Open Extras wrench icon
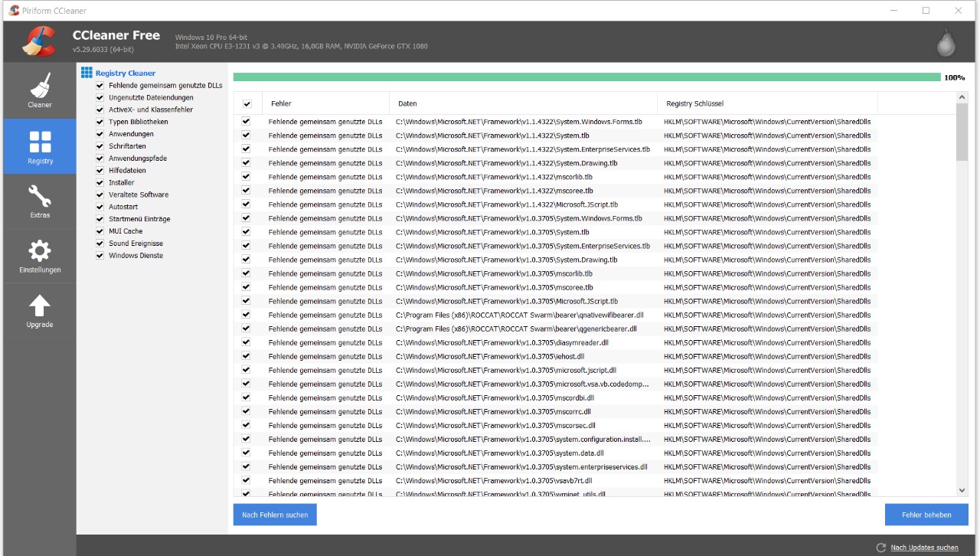 pos(40,196)
